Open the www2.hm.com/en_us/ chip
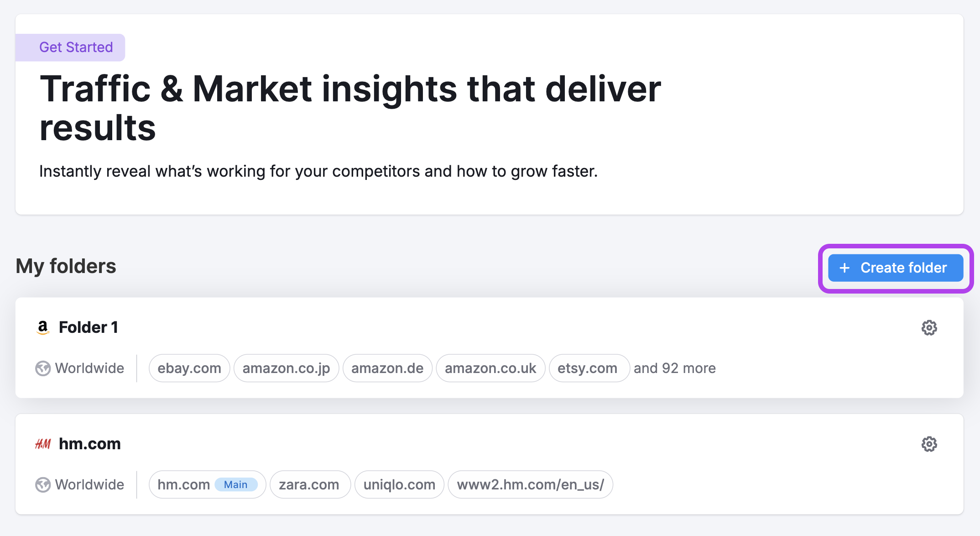980x536 pixels. click(531, 484)
